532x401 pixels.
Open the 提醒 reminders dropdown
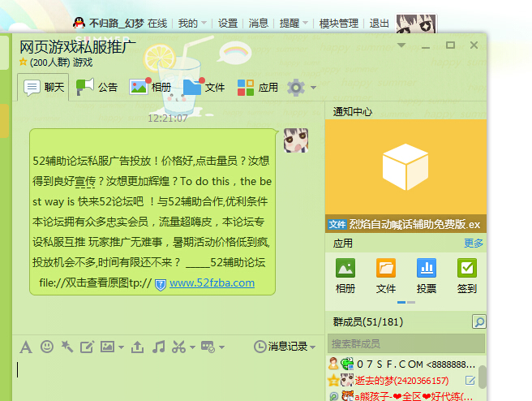[294, 23]
